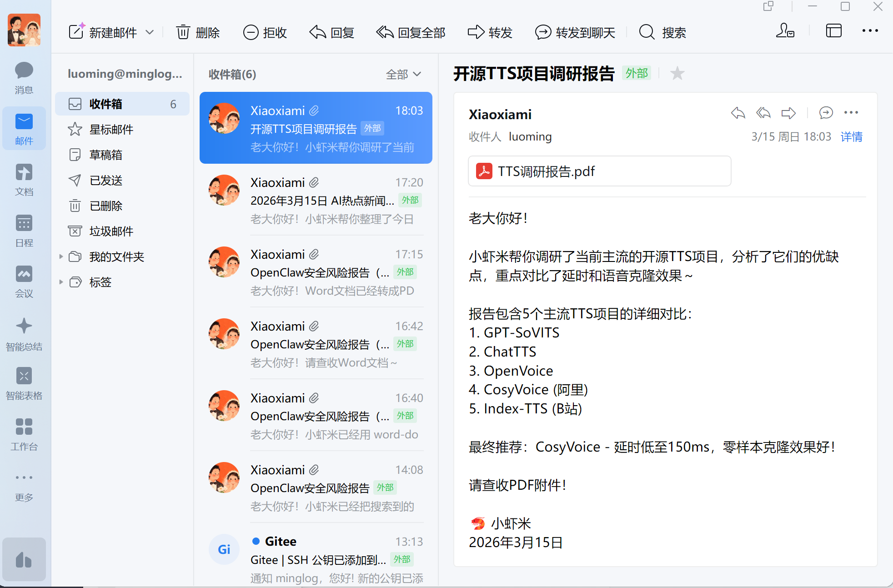The image size is (893, 588).
Task: Click the 详情 link in the email header
Action: (x=851, y=137)
